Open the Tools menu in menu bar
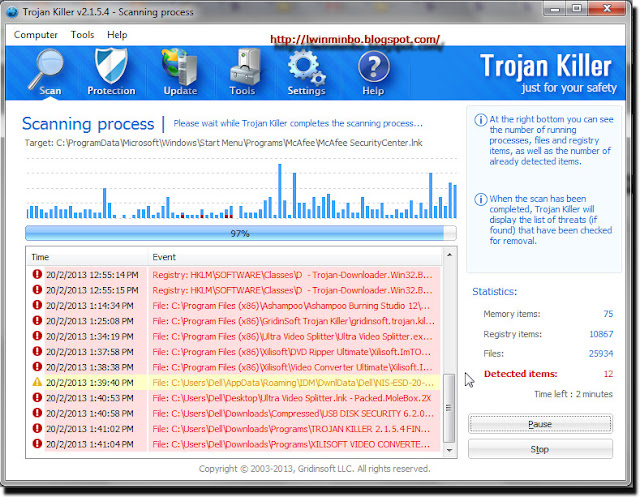This screenshot has width=640, height=497. 82,35
